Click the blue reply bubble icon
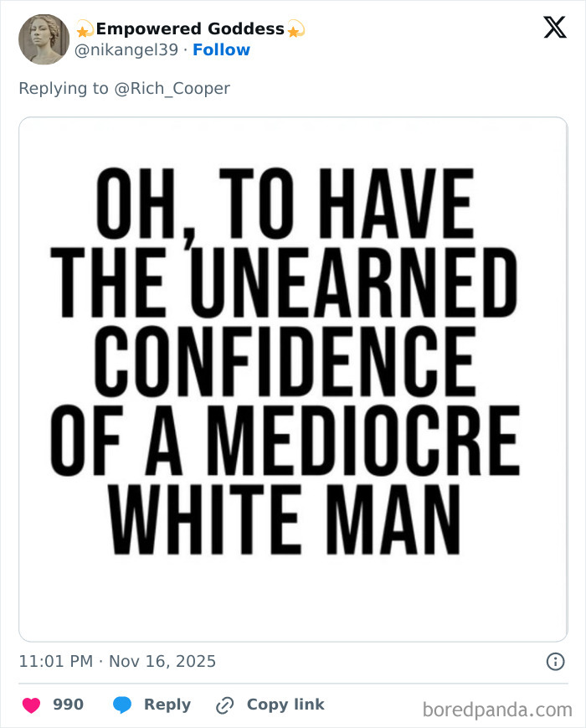 tap(121, 705)
